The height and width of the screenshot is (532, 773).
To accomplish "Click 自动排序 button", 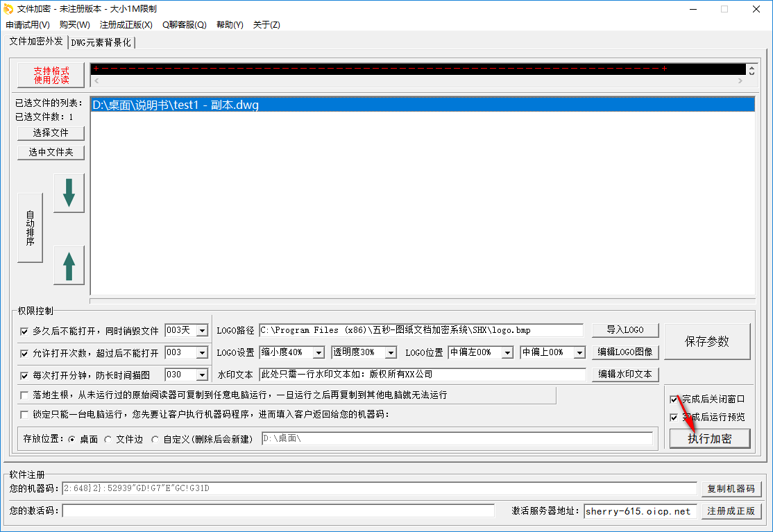I will tap(30, 228).
